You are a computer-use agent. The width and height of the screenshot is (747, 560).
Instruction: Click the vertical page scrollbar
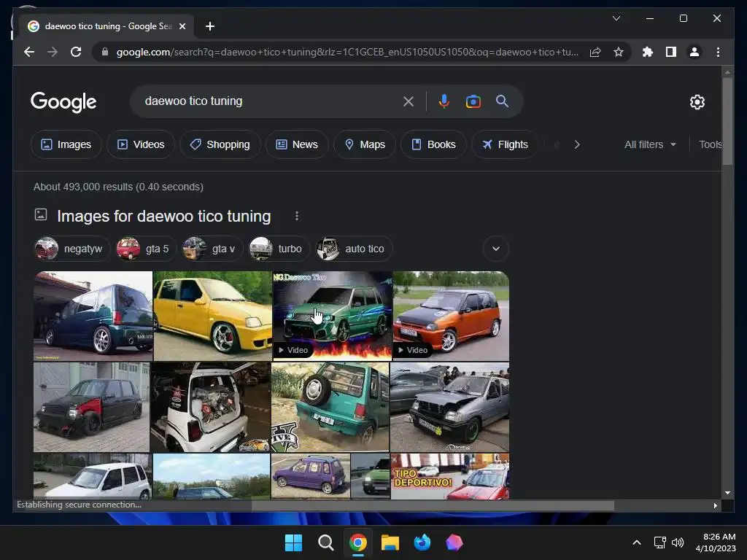tap(727, 121)
